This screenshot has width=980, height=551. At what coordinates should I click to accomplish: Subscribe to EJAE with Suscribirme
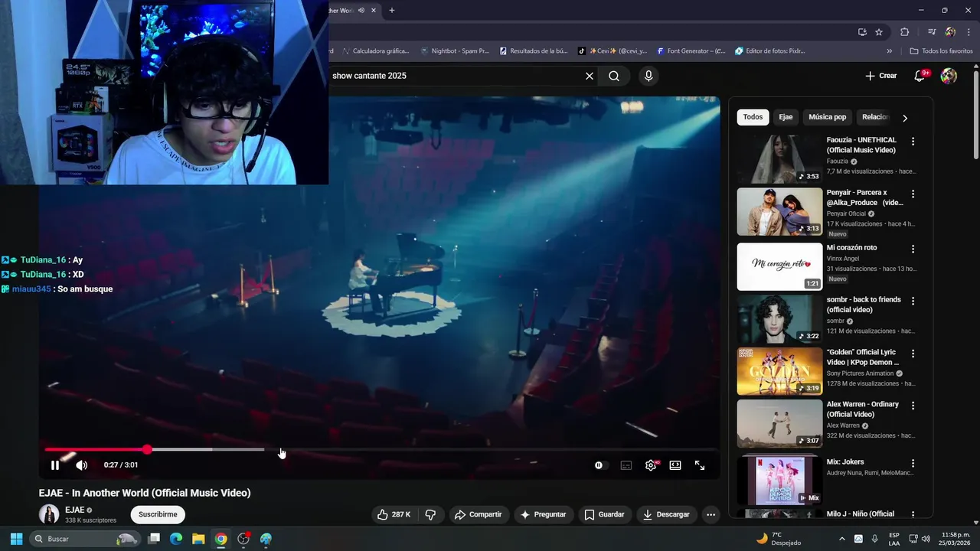[158, 514]
